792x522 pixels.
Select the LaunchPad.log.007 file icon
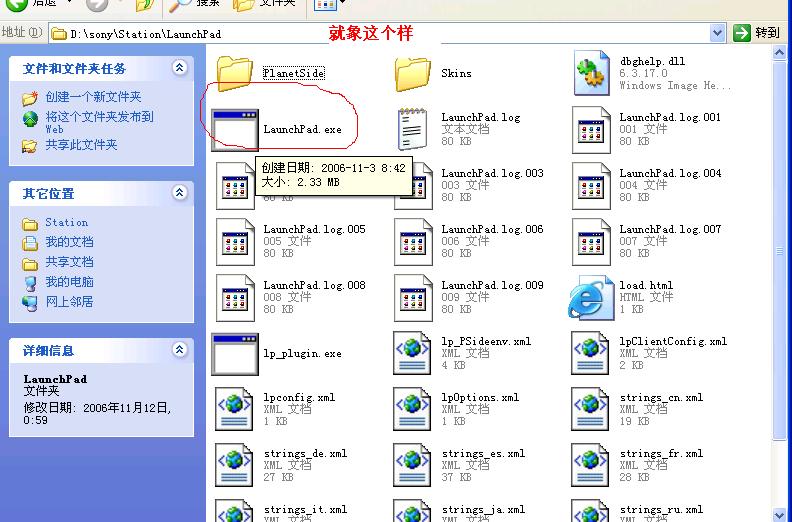(x=591, y=242)
